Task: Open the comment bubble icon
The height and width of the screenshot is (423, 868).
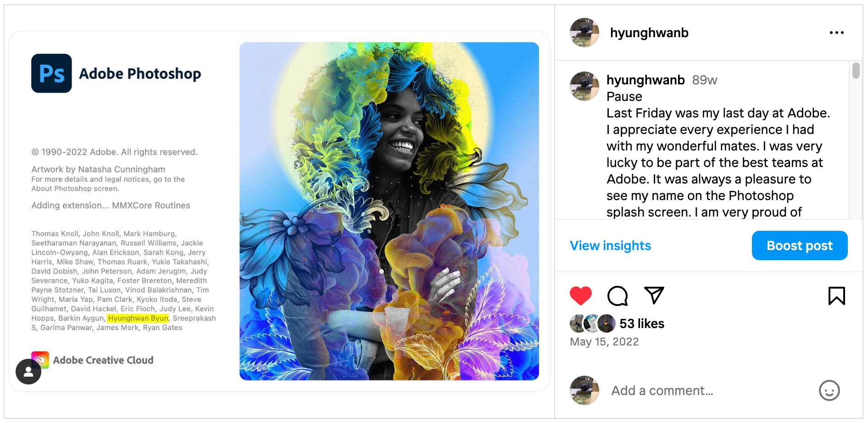Action: click(618, 296)
